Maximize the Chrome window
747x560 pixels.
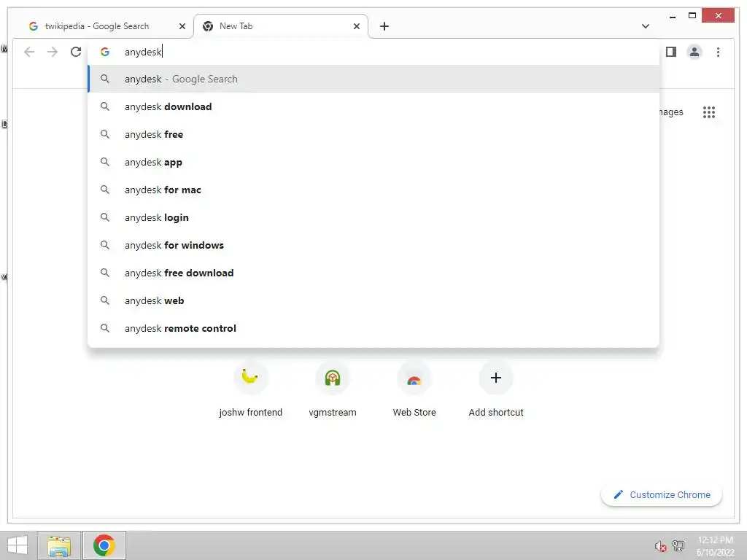coord(692,16)
